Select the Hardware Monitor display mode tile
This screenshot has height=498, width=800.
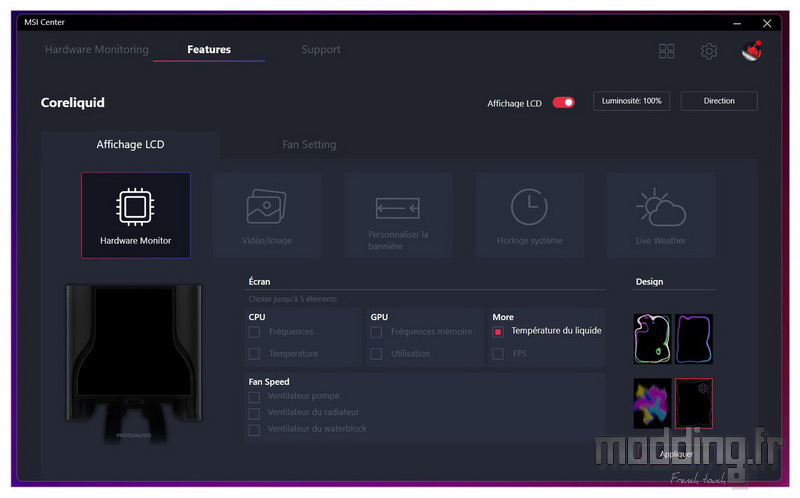point(136,215)
